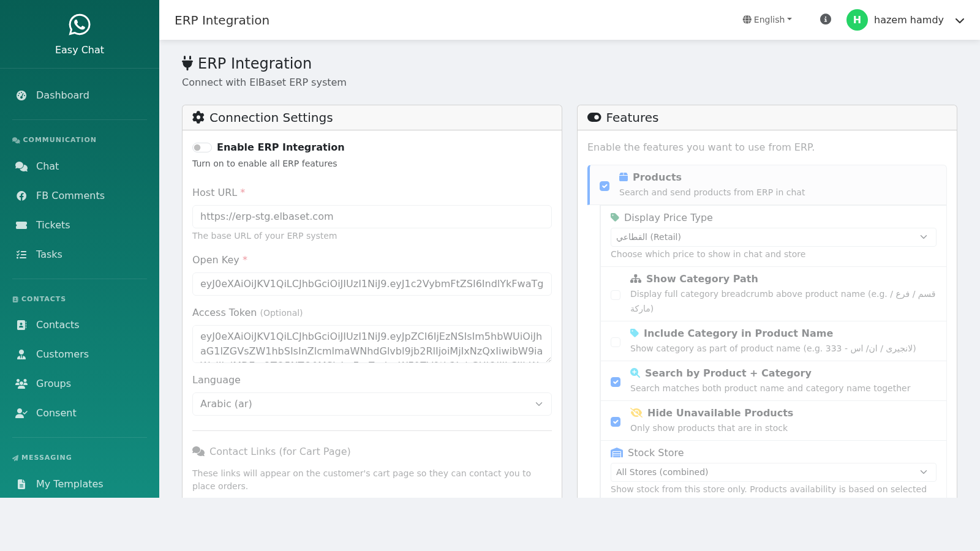The width and height of the screenshot is (980, 551).
Task: Select the Chat bubble icon in sidebar
Action: click(20, 166)
